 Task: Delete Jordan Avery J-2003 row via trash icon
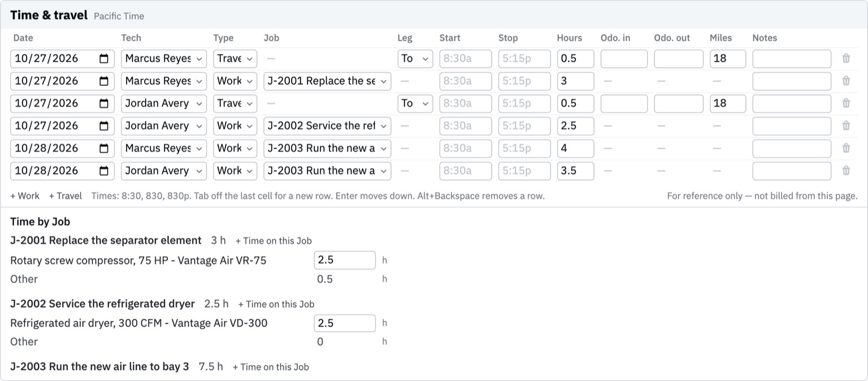846,171
